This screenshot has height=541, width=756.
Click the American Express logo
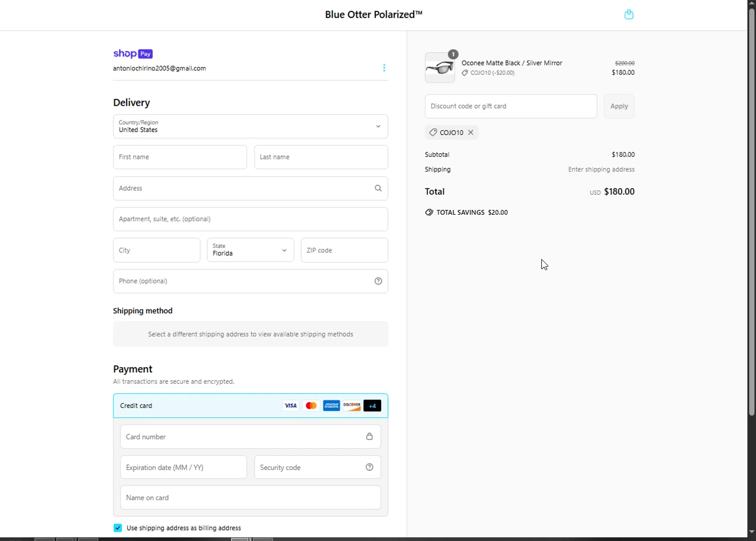pyautogui.click(x=331, y=405)
